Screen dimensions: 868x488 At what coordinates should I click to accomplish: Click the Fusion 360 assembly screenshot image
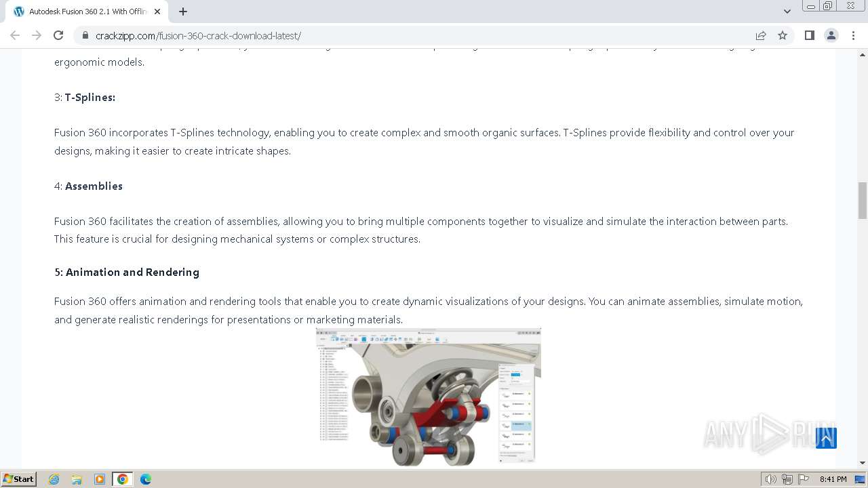(429, 397)
